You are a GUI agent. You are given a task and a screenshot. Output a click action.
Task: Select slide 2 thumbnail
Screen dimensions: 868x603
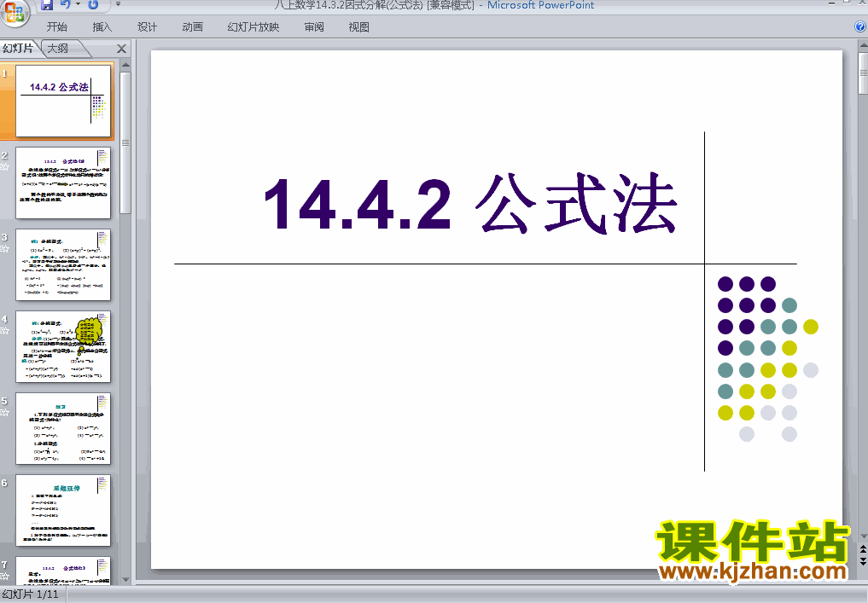(63, 183)
